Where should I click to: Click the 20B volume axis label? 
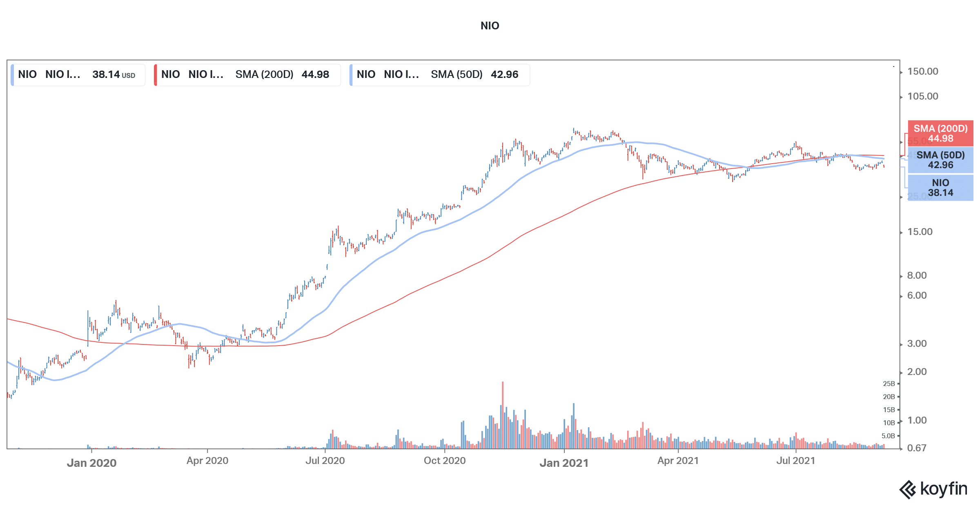889,397
